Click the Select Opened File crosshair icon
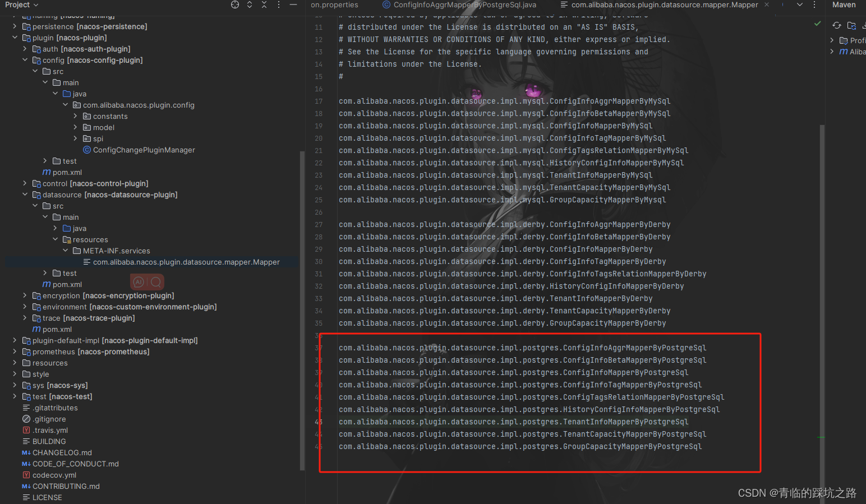The image size is (866, 504). pos(235,4)
